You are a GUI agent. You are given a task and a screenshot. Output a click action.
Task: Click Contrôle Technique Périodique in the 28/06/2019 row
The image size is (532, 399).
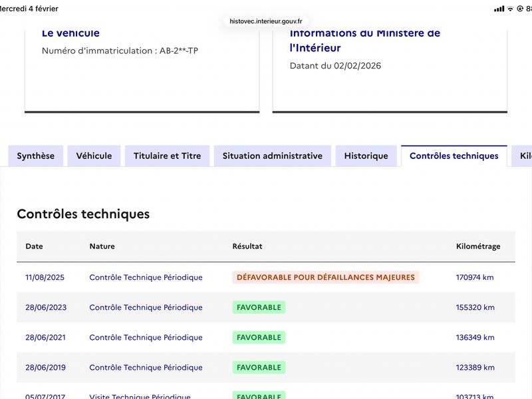[146, 368]
